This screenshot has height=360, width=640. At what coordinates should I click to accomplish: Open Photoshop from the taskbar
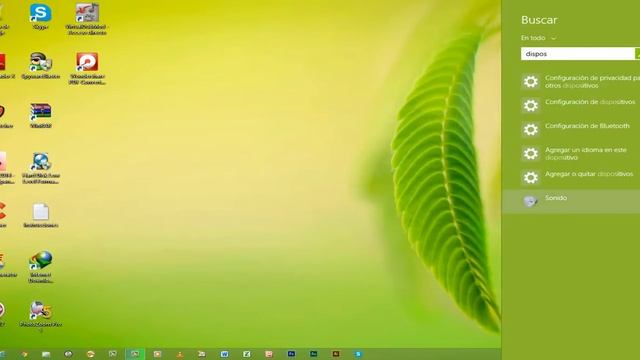click(x=291, y=354)
